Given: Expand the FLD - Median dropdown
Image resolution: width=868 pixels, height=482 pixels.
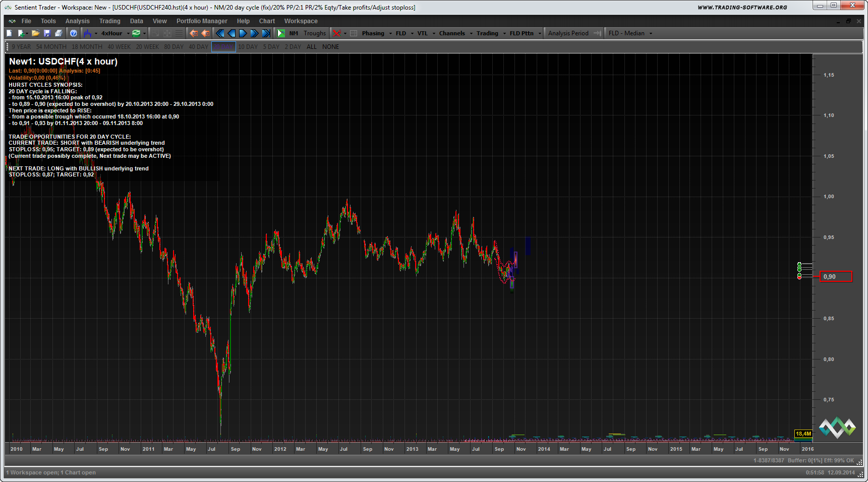Looking at the screenshot, I should tap(651, 33).
